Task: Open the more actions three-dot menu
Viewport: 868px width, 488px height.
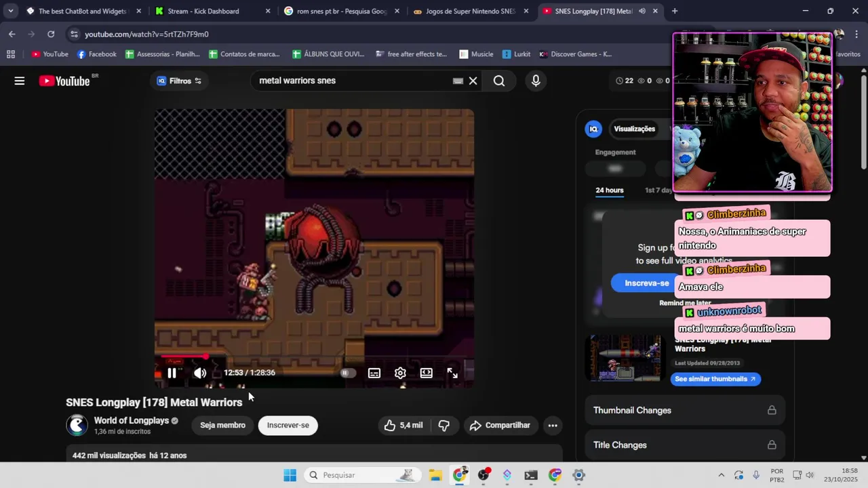Action: [553, 425]
